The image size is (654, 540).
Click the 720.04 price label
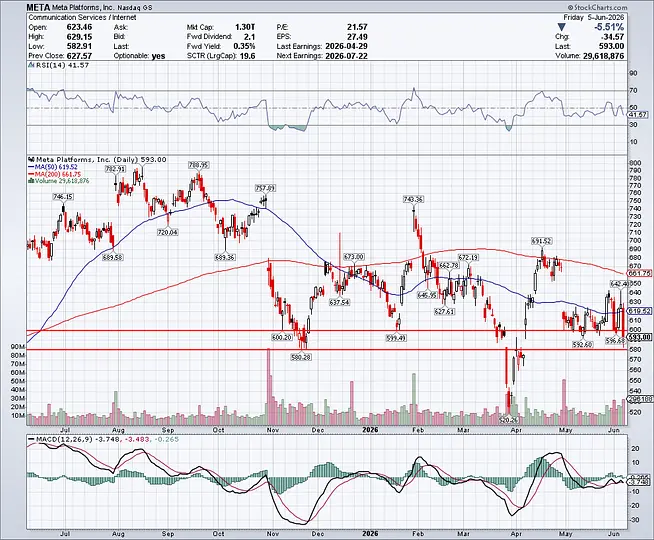[x=168, y=232]
